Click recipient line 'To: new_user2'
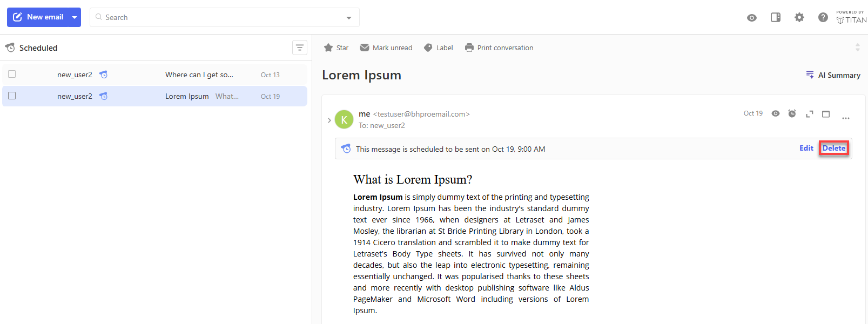Screen dimensions: 868x324 [382, 125]
